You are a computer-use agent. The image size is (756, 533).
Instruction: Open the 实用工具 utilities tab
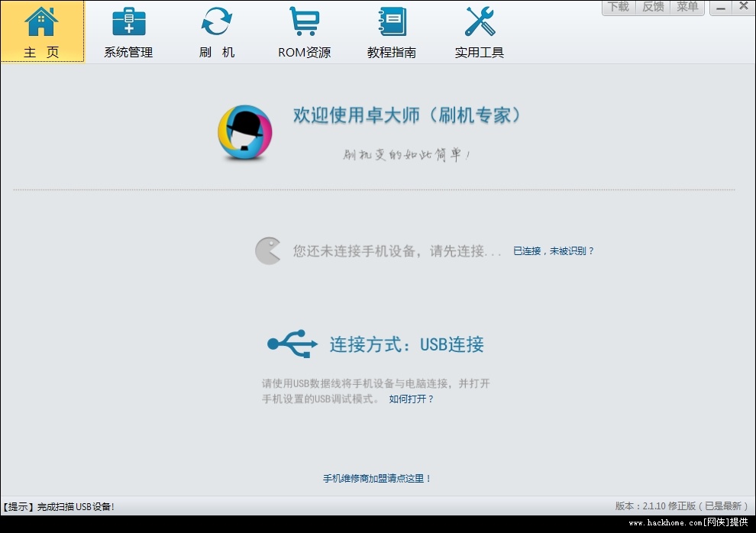480,32
